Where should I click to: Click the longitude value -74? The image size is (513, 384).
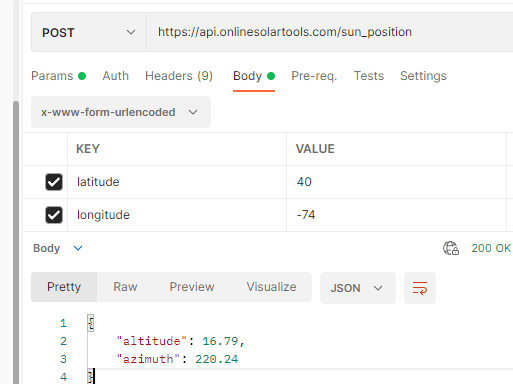coord(306,215)
